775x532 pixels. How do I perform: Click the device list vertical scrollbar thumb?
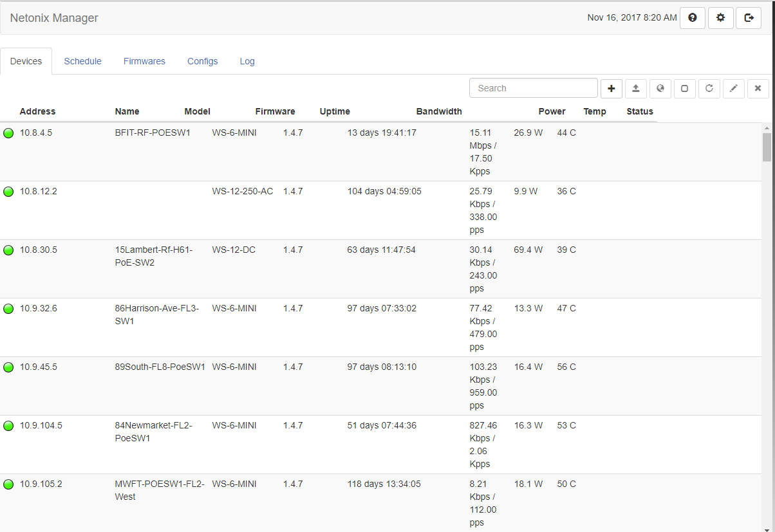click(x=767, y=147)
